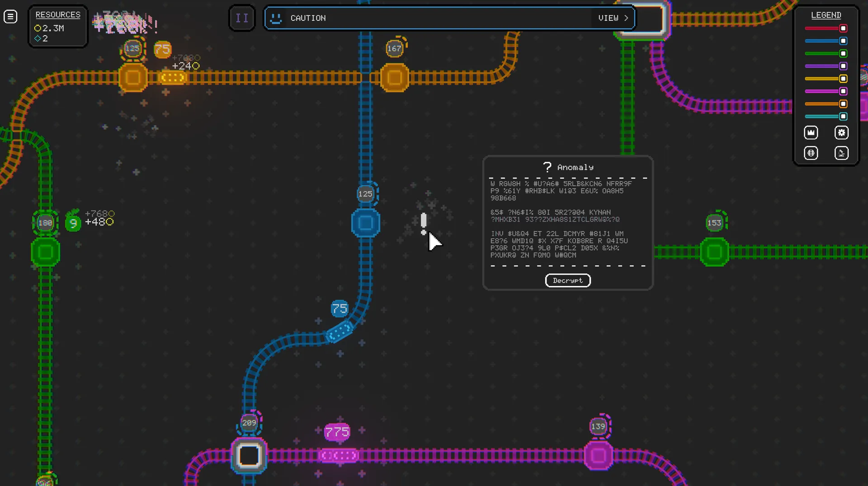
Task: Expand the caution alert chevron
Action: (x=626, y=18)
